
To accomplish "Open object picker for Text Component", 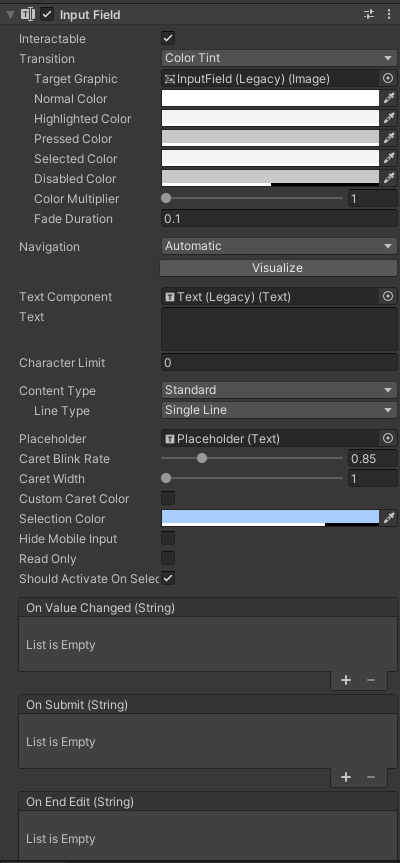I will (388, 297).
